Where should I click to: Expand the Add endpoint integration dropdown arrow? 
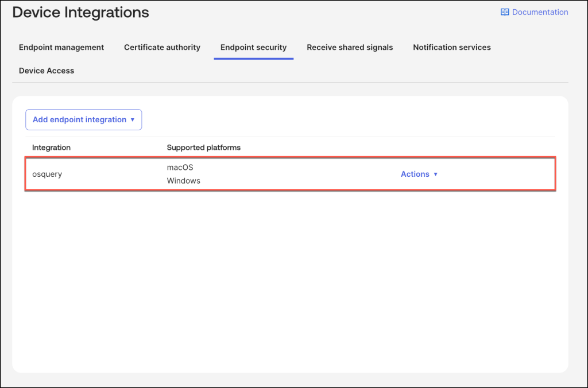tap(133, 120)
